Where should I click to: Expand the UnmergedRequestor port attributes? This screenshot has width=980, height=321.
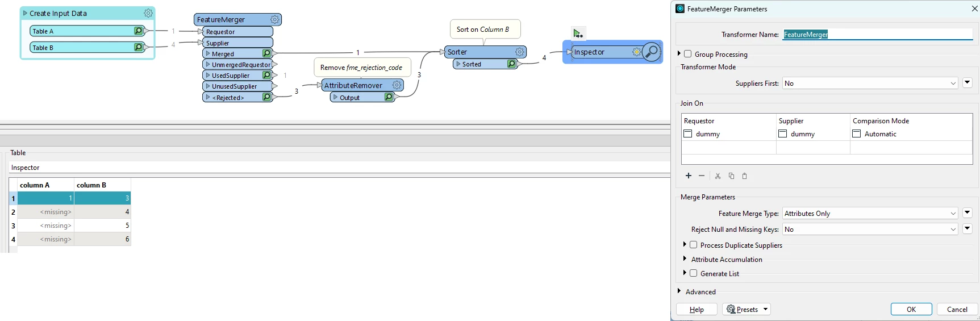pyautogui.click(x=208, y=64)
